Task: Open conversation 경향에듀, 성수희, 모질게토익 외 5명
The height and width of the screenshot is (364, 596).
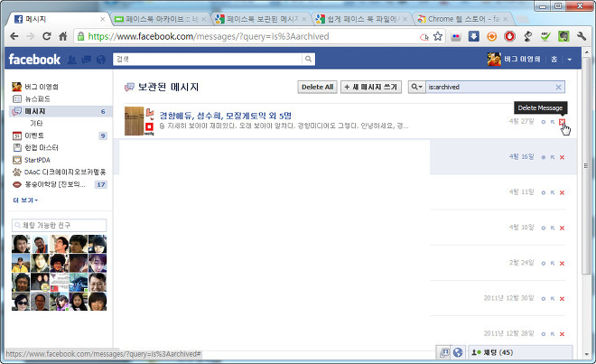Action: click(x=225, y=116)
